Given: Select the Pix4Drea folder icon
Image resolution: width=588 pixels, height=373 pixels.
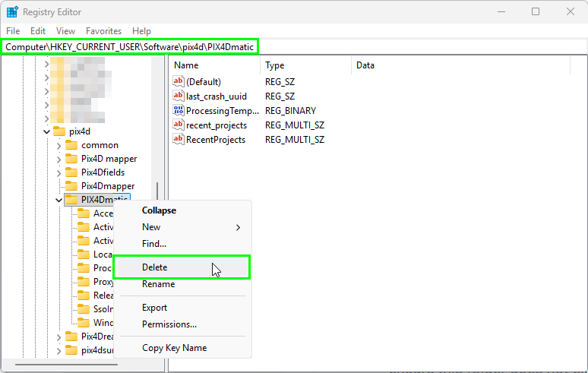Looking at the screenshot, I should 71,337.
